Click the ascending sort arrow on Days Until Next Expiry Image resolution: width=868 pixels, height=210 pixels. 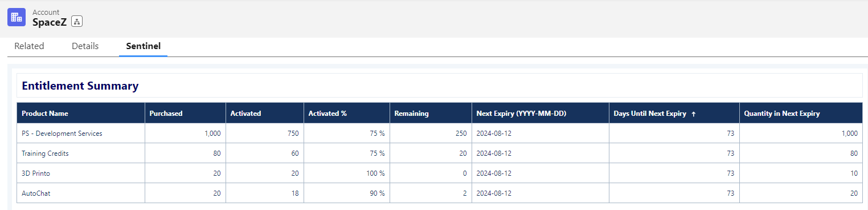point(693,114)
